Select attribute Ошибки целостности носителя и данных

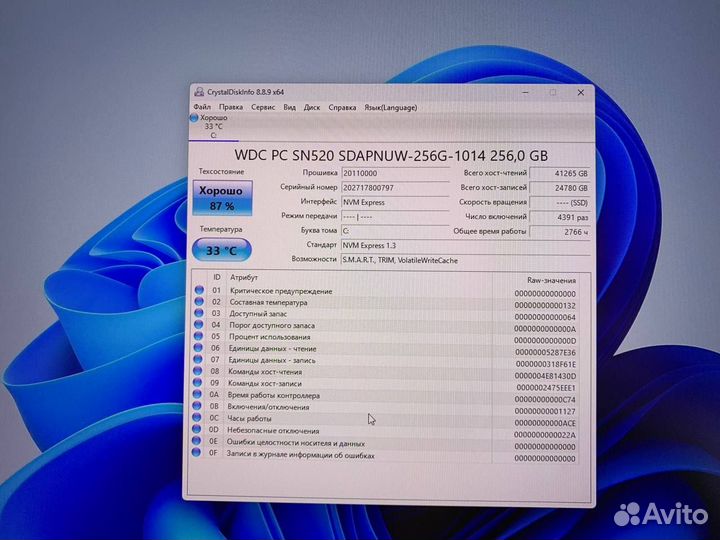296,443
